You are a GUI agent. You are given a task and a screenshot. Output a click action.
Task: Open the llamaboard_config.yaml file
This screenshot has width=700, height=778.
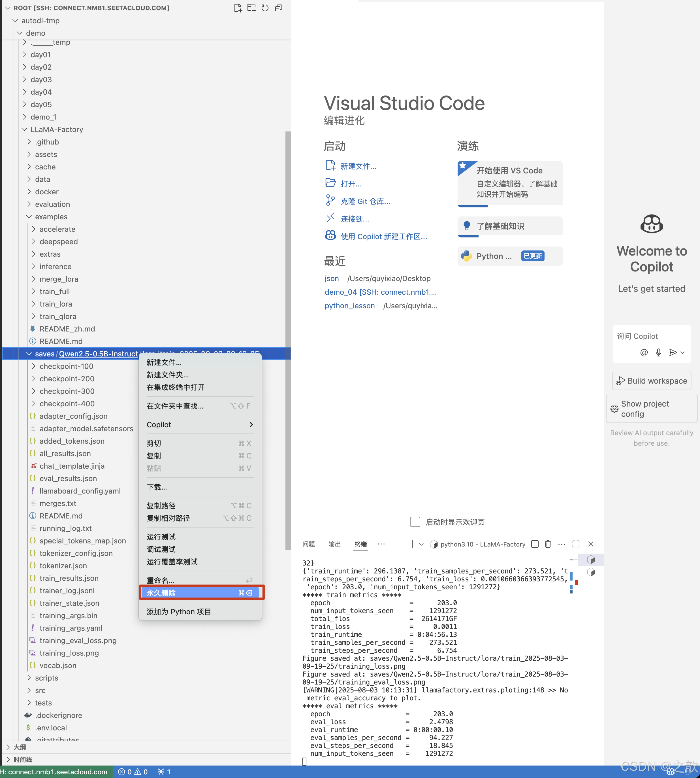pyautogui.click(x=80, y=491)
